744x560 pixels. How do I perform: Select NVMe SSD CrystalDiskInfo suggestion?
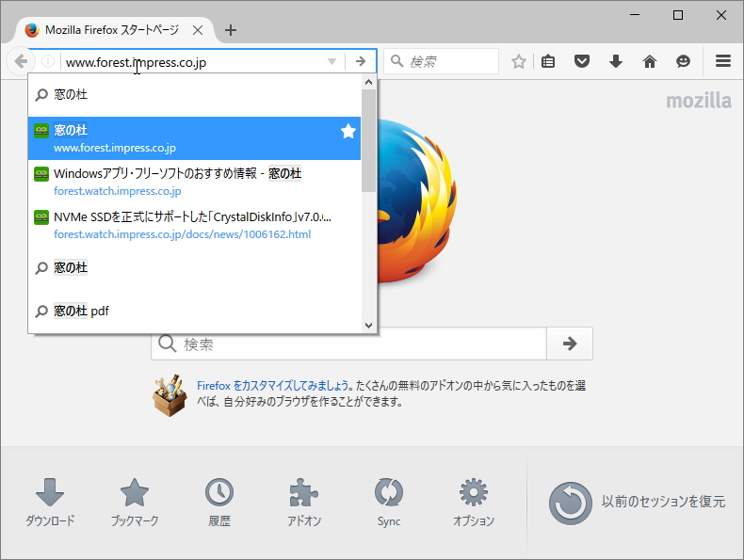pyautogui.click(x=195, y=225)
